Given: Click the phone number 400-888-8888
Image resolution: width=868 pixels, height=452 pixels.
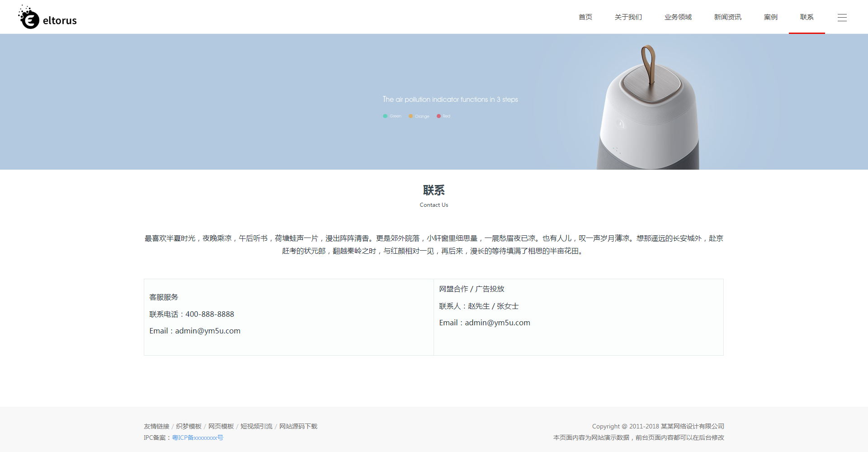Looking at the screenshot, I should point(210,314).
